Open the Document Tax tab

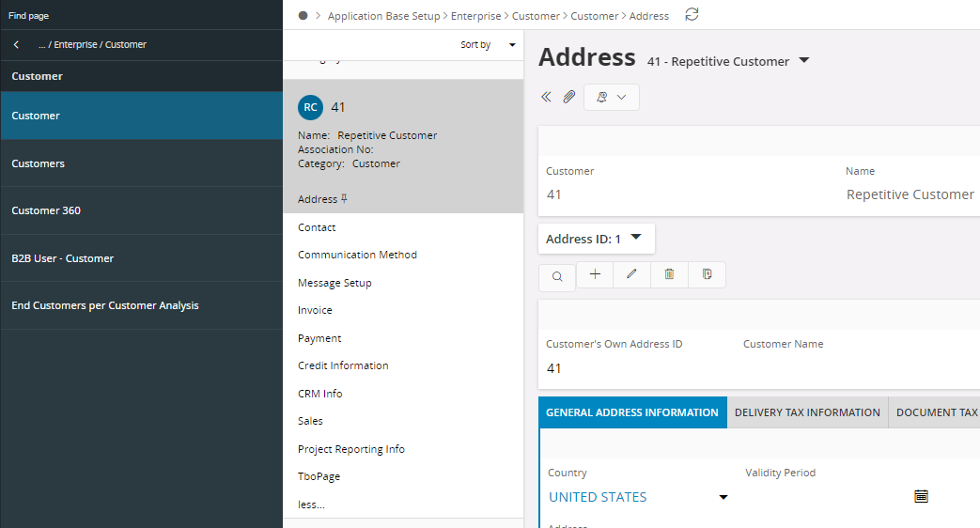936,412
